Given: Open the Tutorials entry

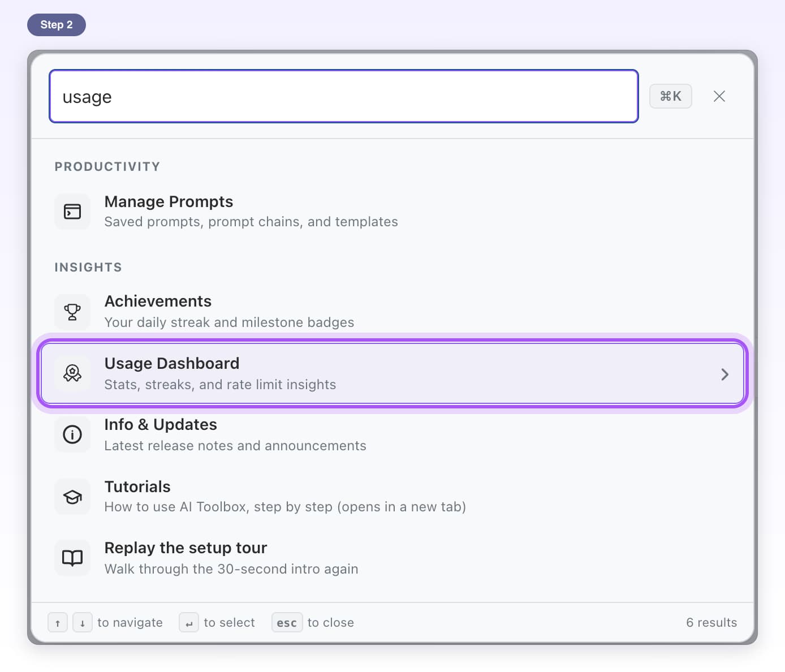Looking at the screenshot, I should coord(392,497).
